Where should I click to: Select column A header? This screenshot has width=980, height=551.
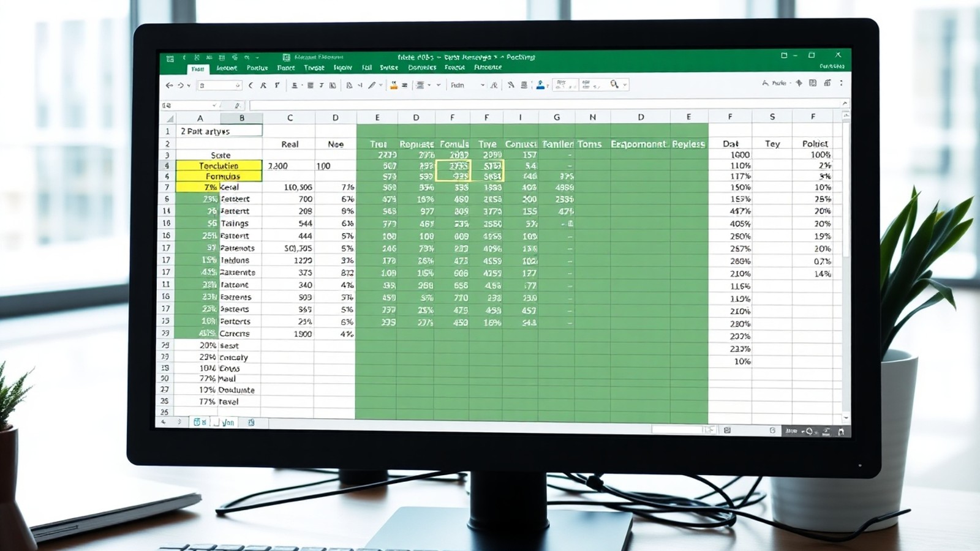pyautogui.click(x=200, y=118)
